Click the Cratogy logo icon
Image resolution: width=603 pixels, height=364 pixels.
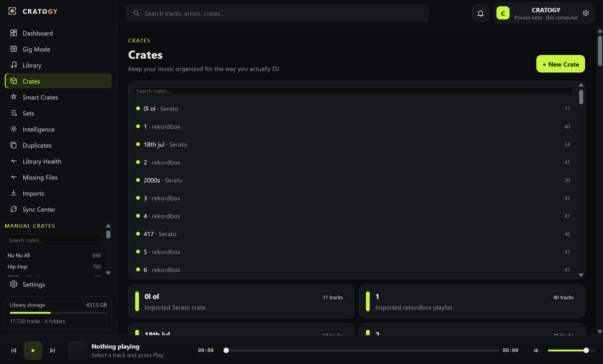pyautogui.click(x=12, y=11)
